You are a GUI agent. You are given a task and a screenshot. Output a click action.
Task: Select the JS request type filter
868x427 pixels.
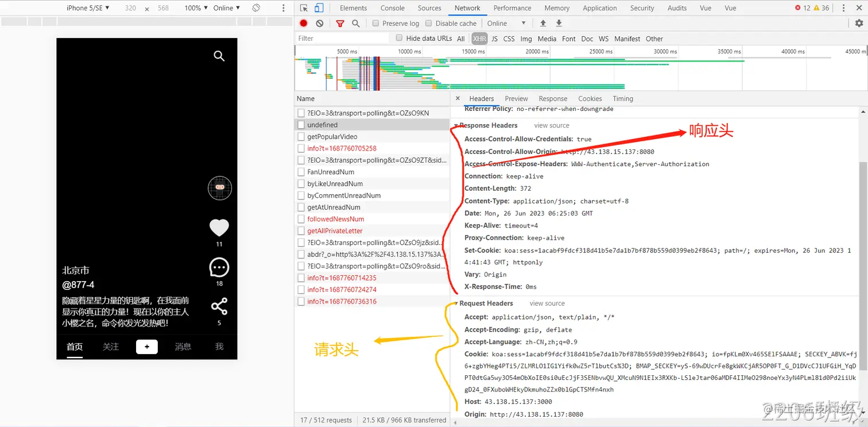(x=494, y=39)
